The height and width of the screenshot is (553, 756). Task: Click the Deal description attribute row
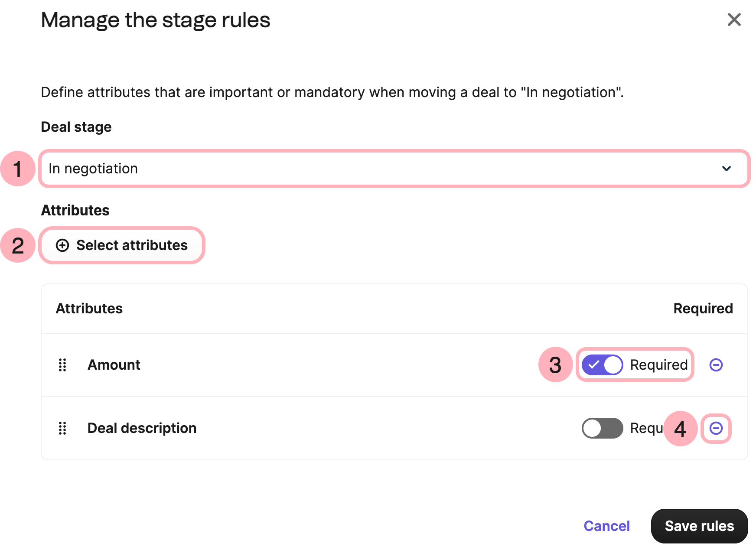[x=142, y=428]
